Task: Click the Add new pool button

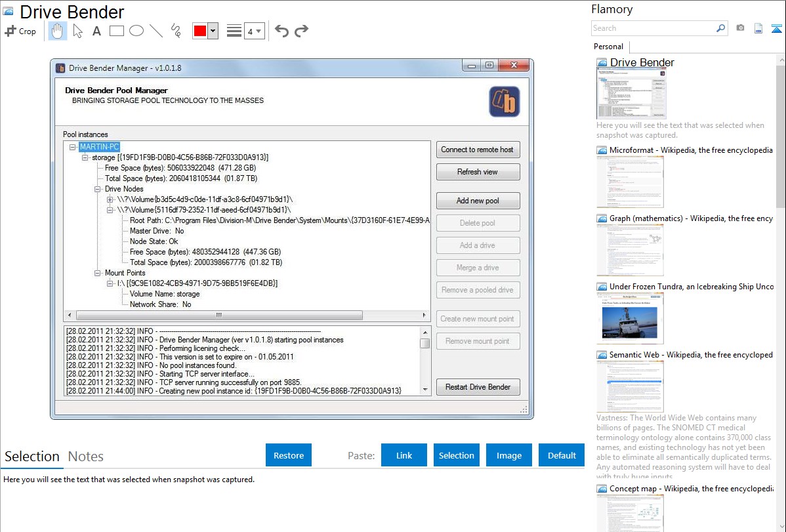Action: (478, 201)
